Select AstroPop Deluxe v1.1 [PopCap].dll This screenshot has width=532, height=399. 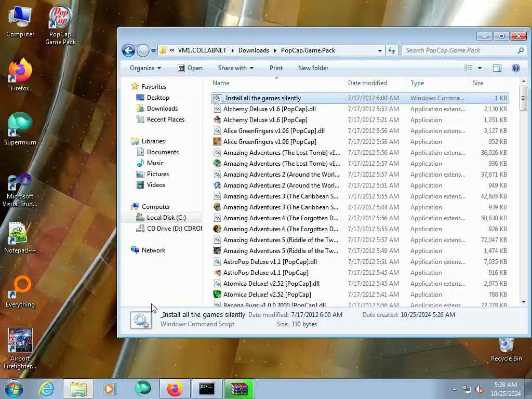[360, 262]
